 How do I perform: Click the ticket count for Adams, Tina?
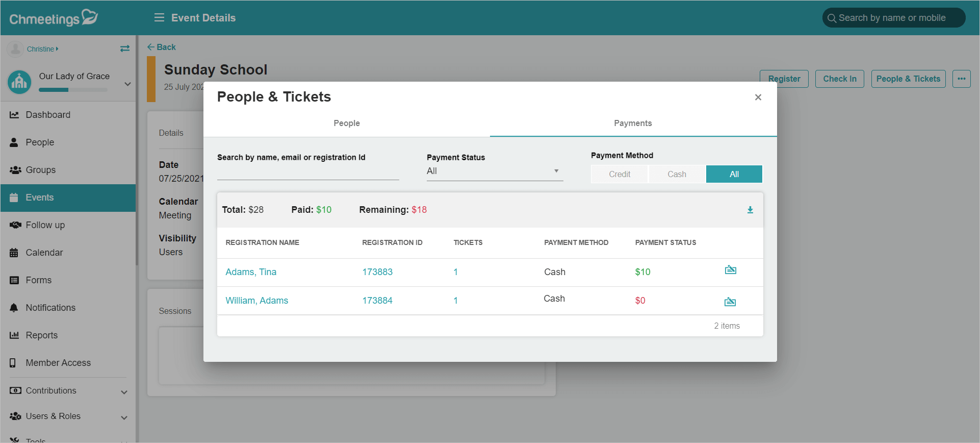point(456,272)
